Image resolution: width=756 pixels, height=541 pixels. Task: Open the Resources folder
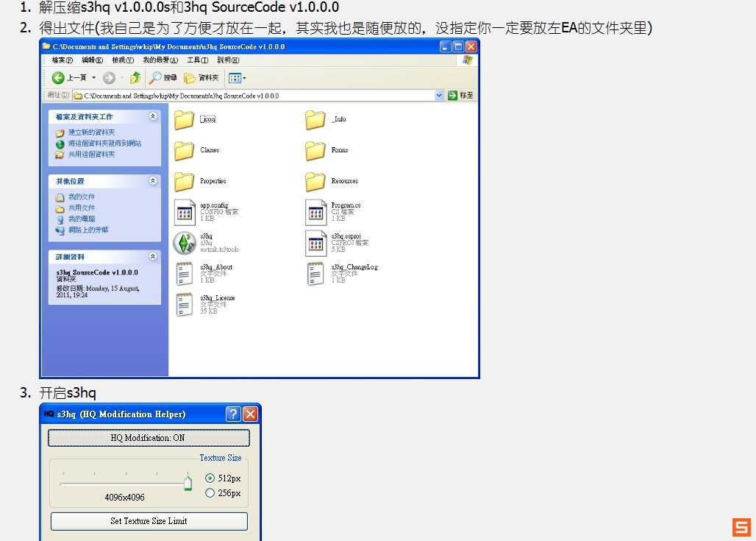click(315, 181)
